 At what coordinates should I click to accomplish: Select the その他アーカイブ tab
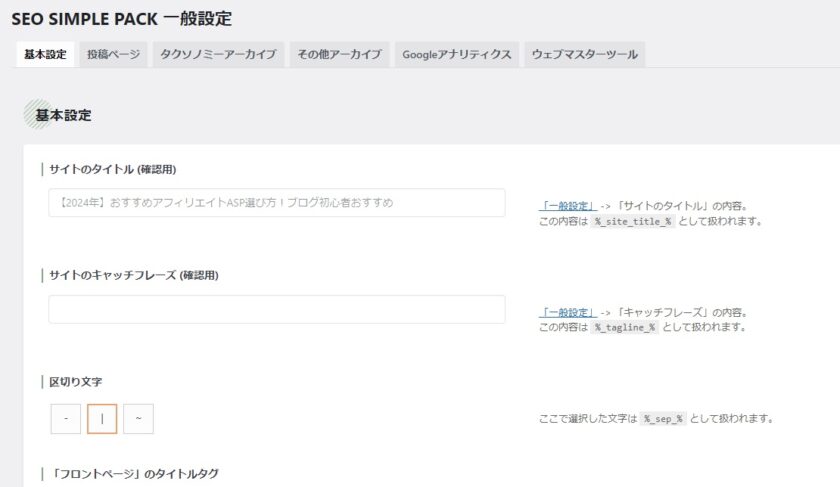pyautogui.click(x=340, y=54)
